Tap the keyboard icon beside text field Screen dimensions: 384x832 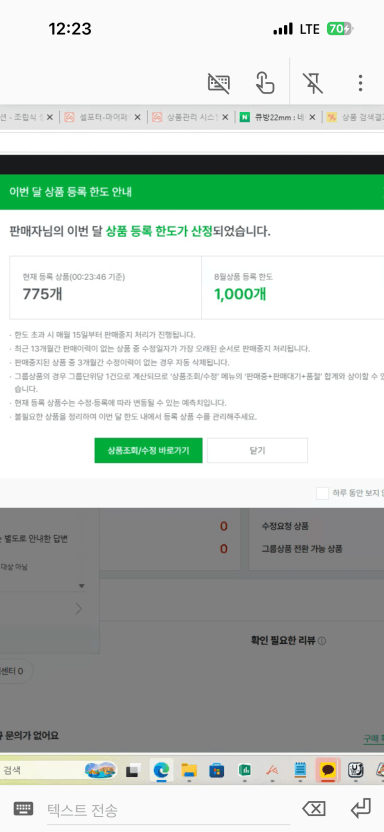click(23, 809)
